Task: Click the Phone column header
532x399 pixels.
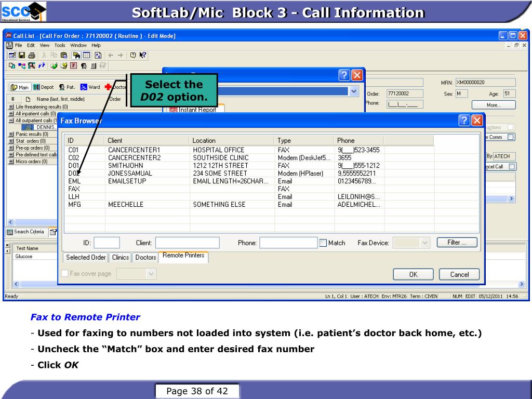Action: pyautogui.click(x=359, y=140)
